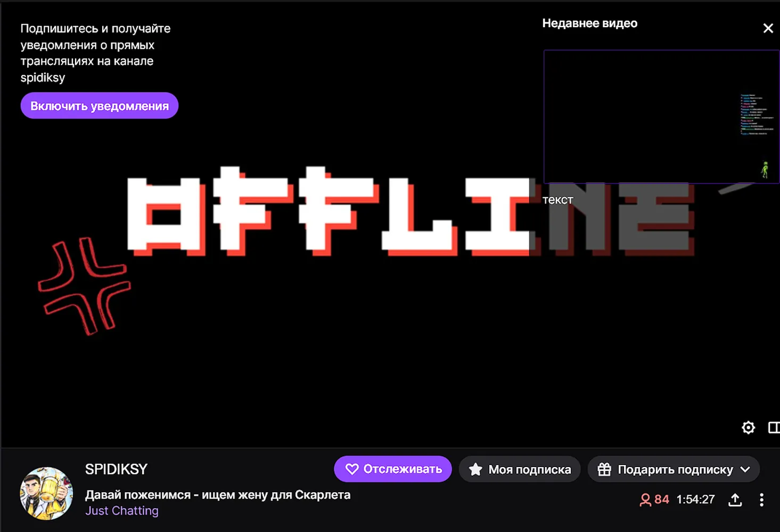The width and height of the screenshot is (780, 532).
Task: Click the stream uptime 1:54:27
Action: coord(695,500)
